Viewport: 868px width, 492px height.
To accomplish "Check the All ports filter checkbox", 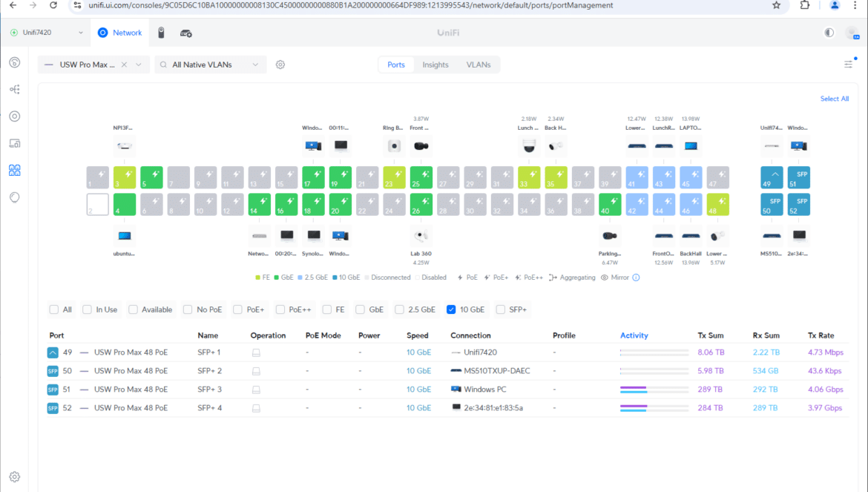I will 53,309.
